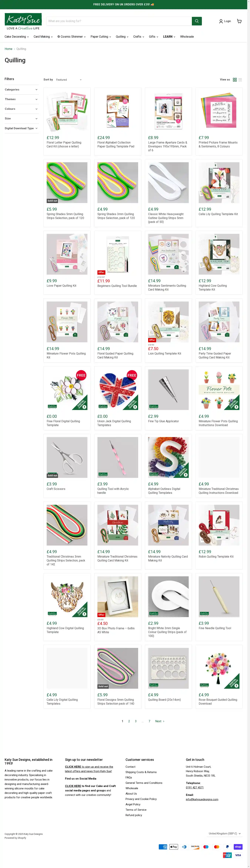Click the Katy Sue logo

(23, 22)
